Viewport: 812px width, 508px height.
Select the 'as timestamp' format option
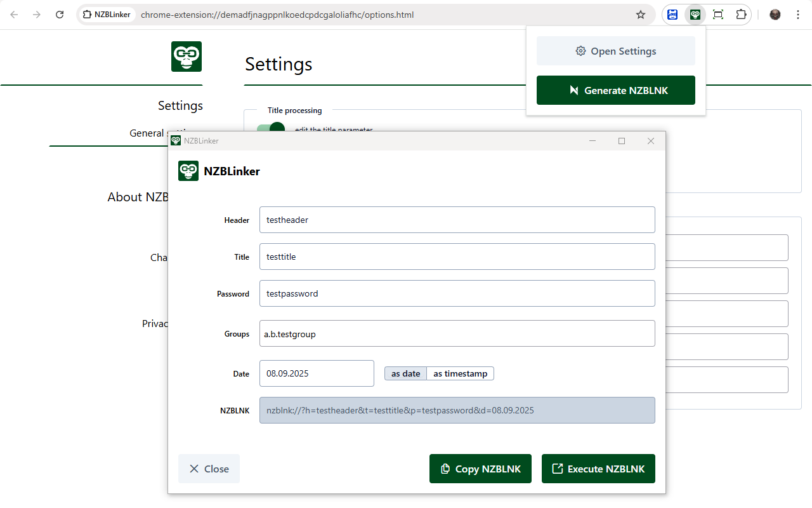pyautogui.click(x=460, y=373)
